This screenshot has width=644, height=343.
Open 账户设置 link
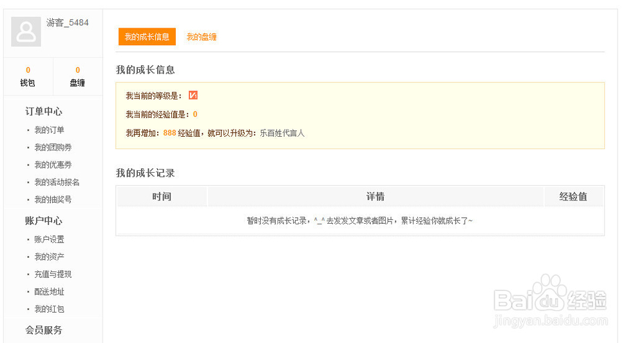[50, 239]
